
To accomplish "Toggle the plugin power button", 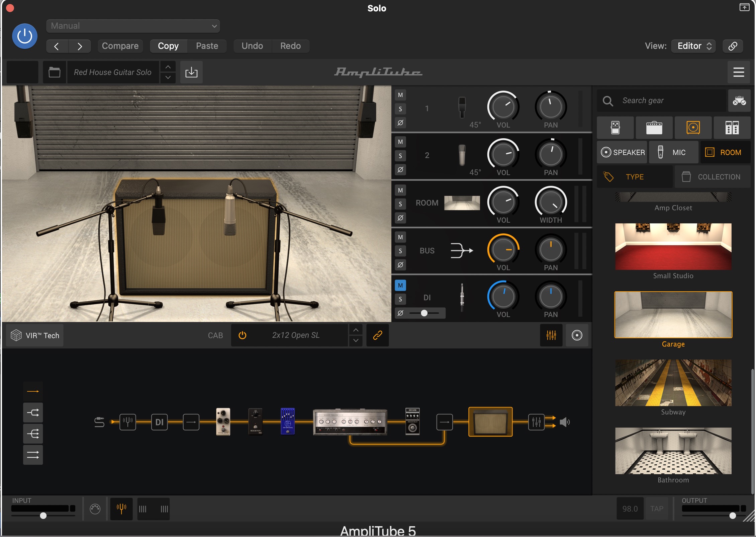I will coord(24,36).
